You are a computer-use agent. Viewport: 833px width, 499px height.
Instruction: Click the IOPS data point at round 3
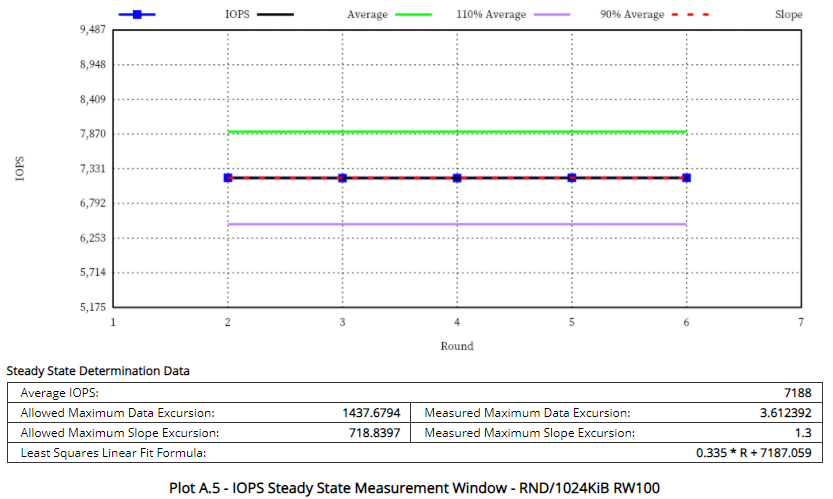(343, 177)
